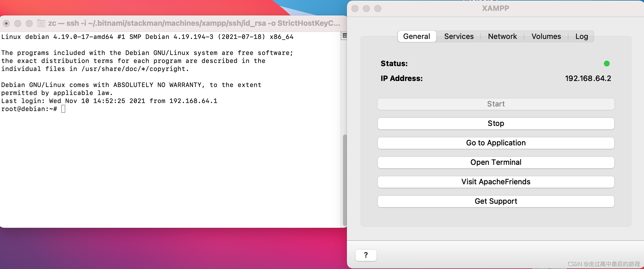Open the Log tab
This screenshot has width=644, height=269.
click(x=582, y=36)
